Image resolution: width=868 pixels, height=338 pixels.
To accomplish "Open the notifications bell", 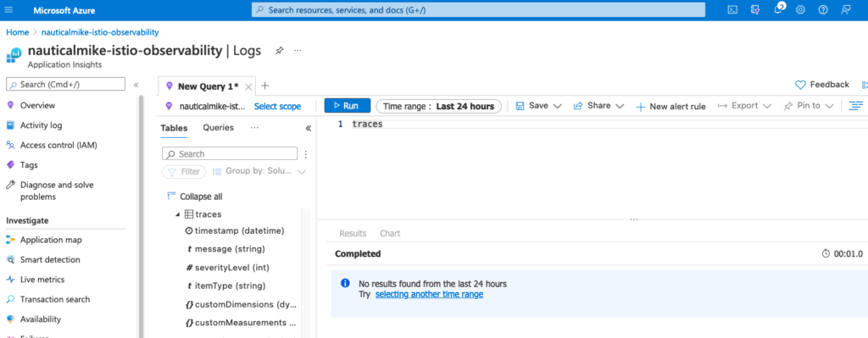I will pos(778,9).
